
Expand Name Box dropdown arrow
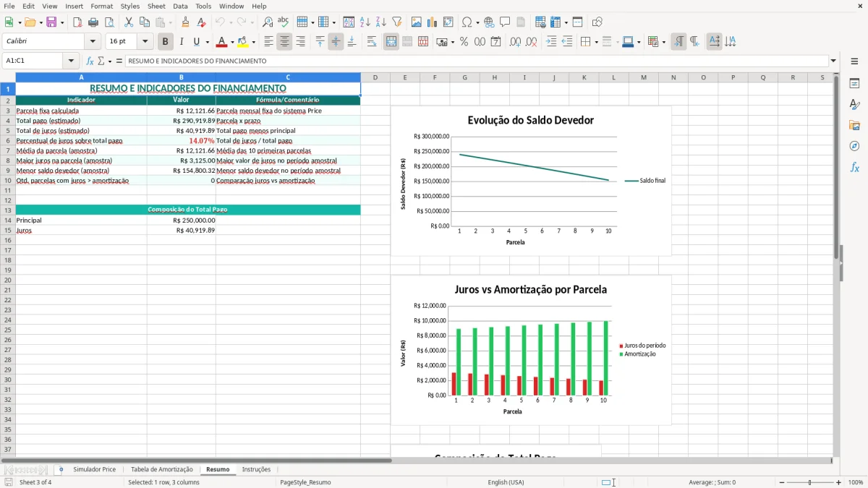(71, 61)
